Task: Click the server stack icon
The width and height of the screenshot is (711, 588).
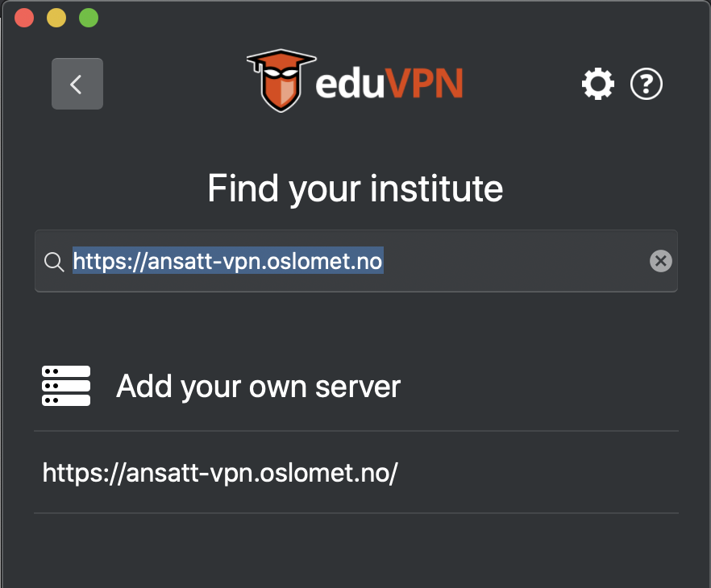Action: click(x=66, y=386)
